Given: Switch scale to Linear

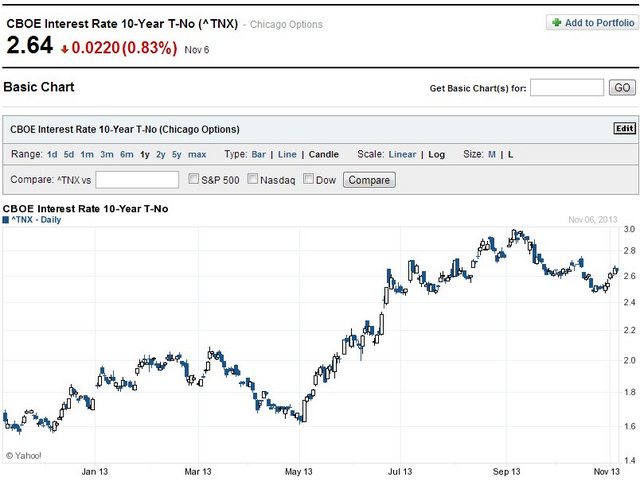Looking at the screenshot, I should tap(402, 154).
